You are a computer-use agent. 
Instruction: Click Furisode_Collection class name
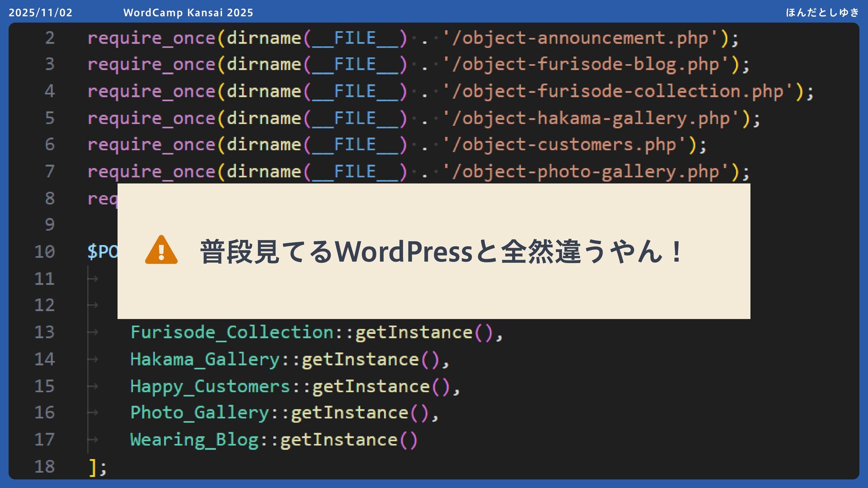coord(232,333)
